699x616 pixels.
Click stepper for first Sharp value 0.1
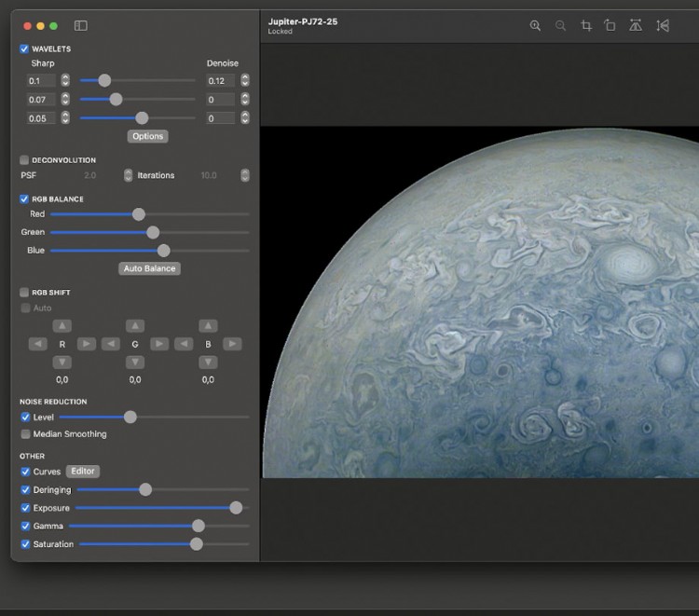65,81
